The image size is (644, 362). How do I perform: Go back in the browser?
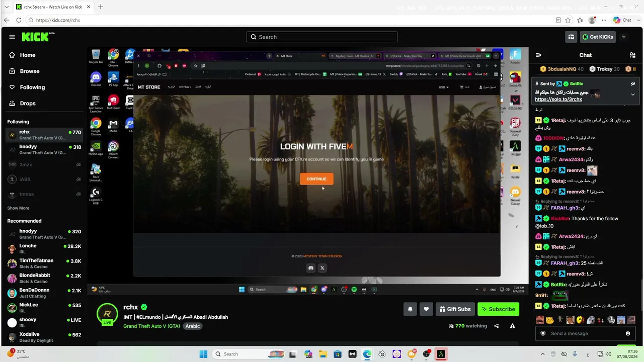(x=7, y=20)
